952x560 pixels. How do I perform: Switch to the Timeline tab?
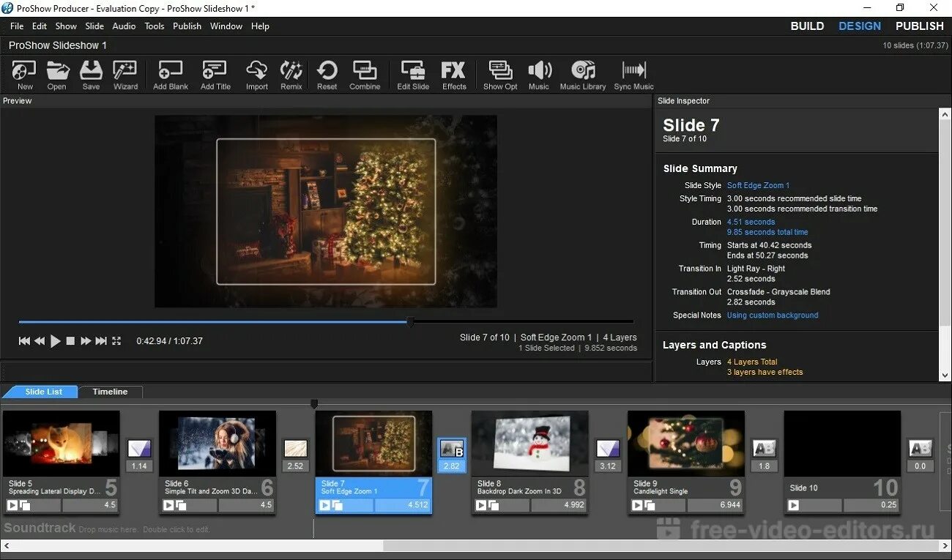(110, 392)
